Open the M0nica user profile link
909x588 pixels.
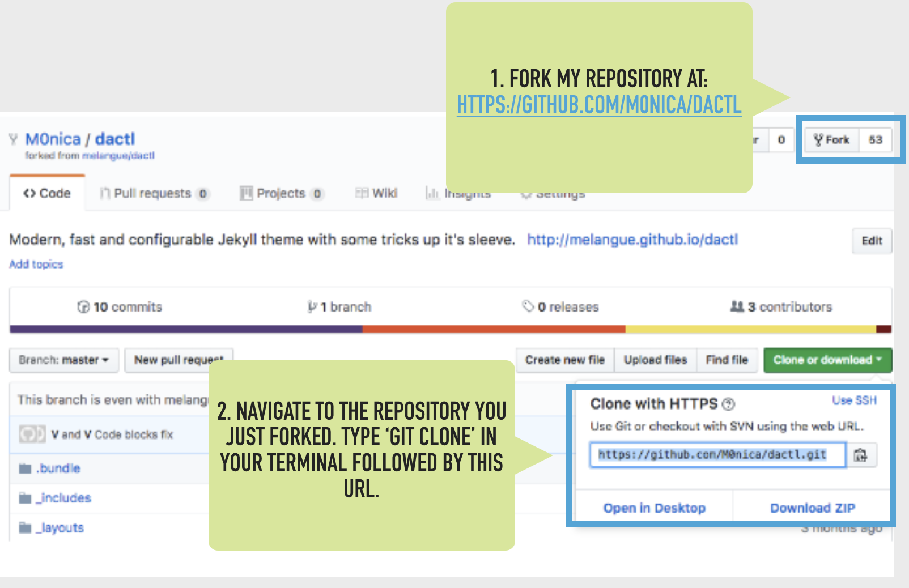(53, 139)
